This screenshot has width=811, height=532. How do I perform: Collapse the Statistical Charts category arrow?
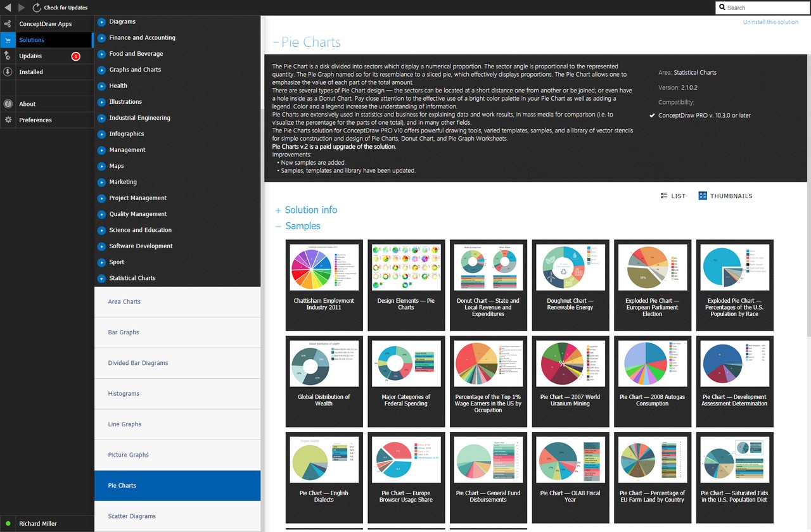(x=101, y=278)
